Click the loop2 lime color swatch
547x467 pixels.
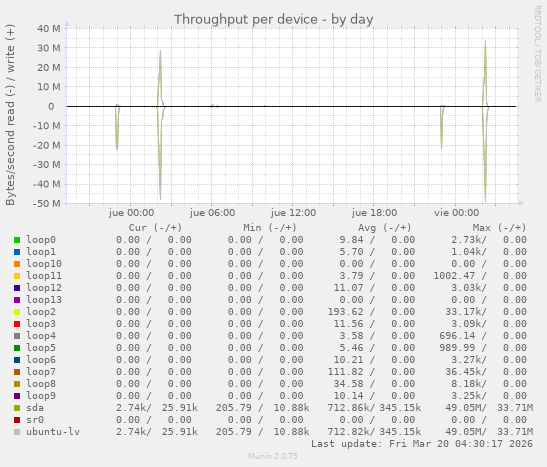(x=17, y=312)
